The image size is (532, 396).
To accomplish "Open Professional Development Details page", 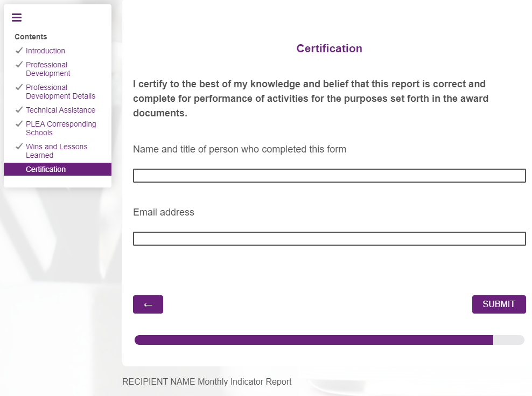I will 60,92.
